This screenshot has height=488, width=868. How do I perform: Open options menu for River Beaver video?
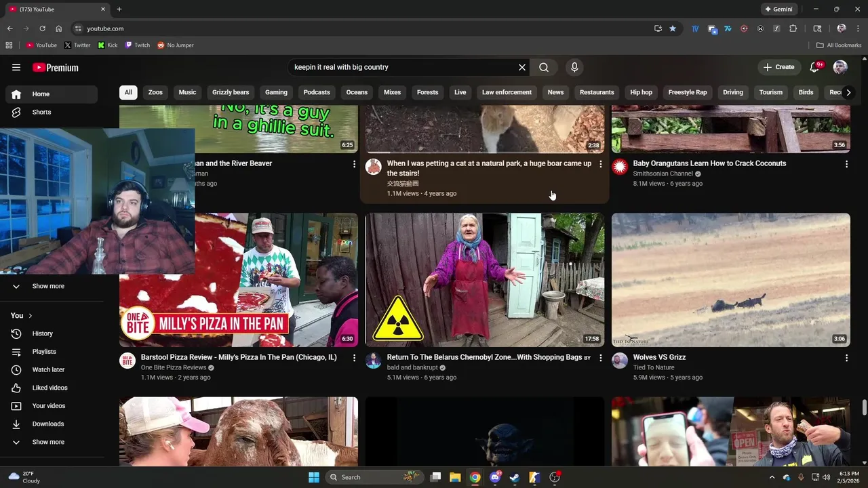[354, 164]
